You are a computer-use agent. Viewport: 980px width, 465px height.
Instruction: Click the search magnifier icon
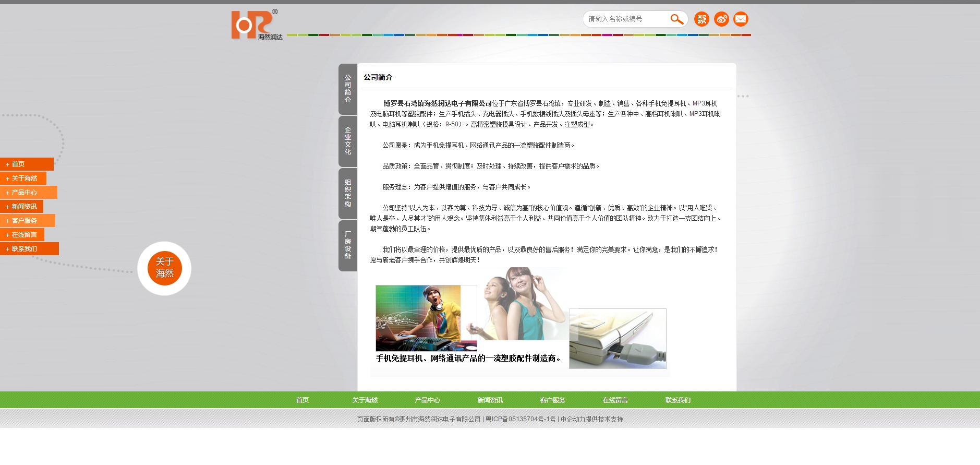click(676, 19)
